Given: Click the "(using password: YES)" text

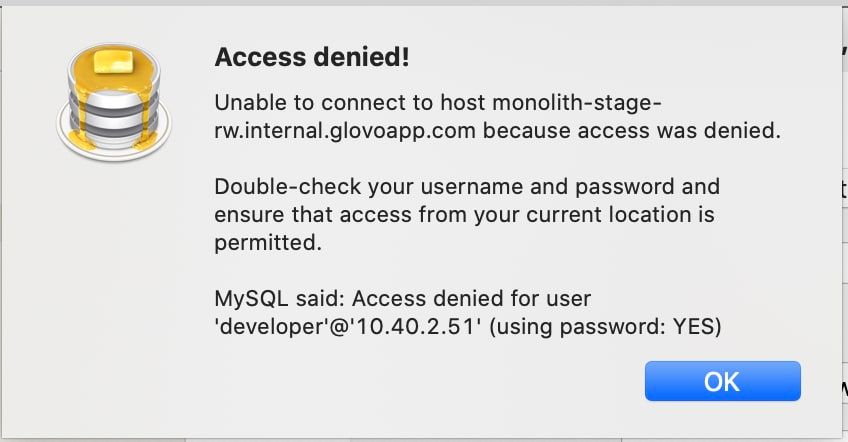Looking at the screenshot, I should (x=605, y=327).
